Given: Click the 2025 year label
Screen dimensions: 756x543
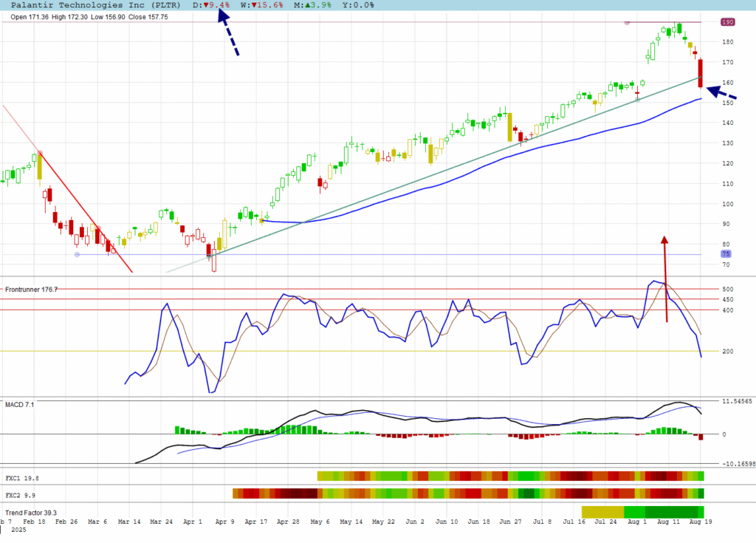Looking at the screenshot, I should [x=18, y=530].
